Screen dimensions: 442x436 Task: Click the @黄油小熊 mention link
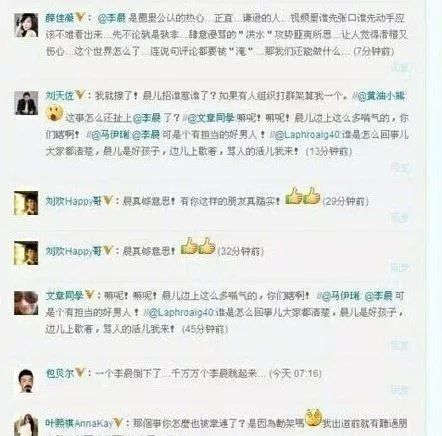[x=381, y=96]
